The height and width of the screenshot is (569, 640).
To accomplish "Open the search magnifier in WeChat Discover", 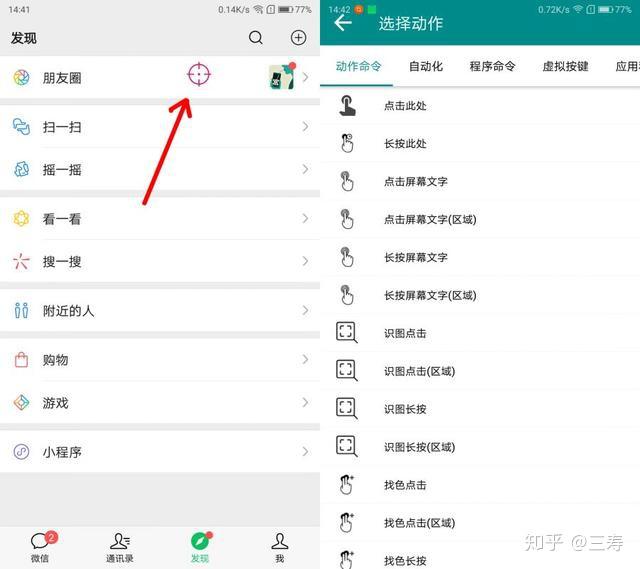I will pos(256,38).
